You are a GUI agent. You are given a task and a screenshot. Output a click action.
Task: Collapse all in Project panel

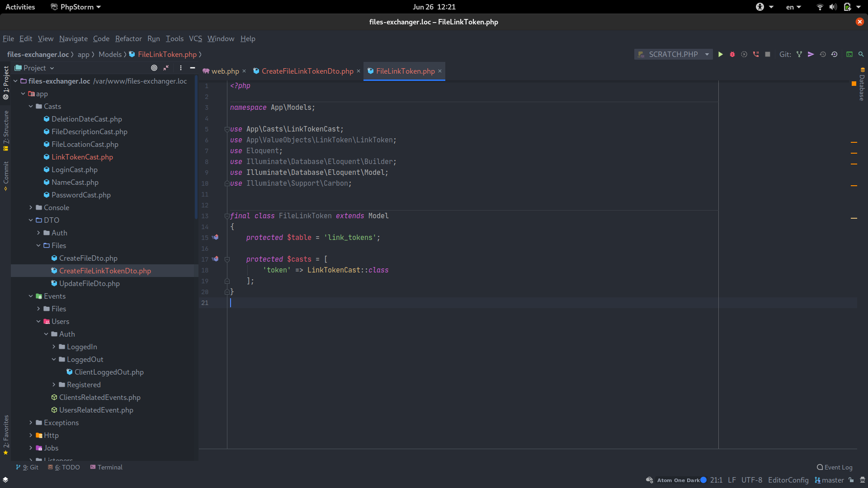coord(166,68)
